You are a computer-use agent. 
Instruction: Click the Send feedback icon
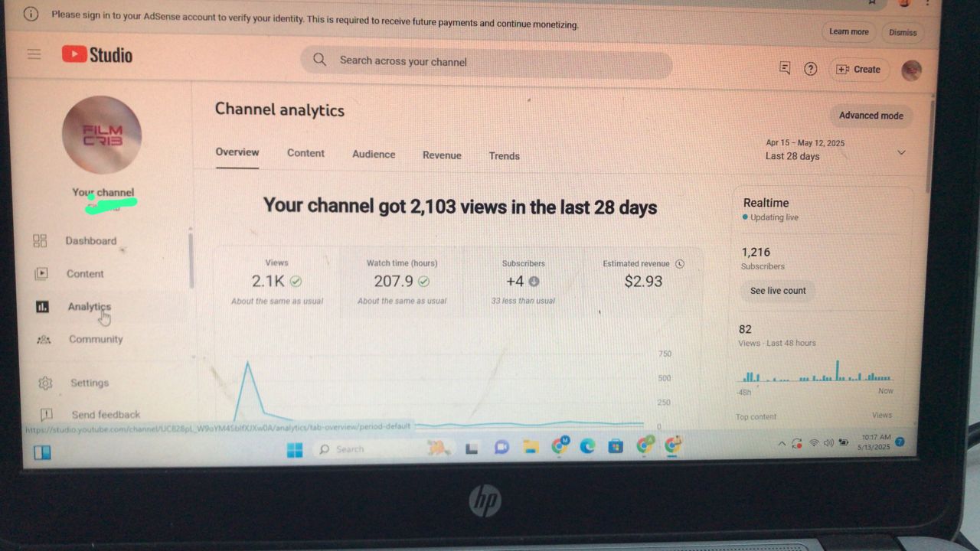pos(46,414)
